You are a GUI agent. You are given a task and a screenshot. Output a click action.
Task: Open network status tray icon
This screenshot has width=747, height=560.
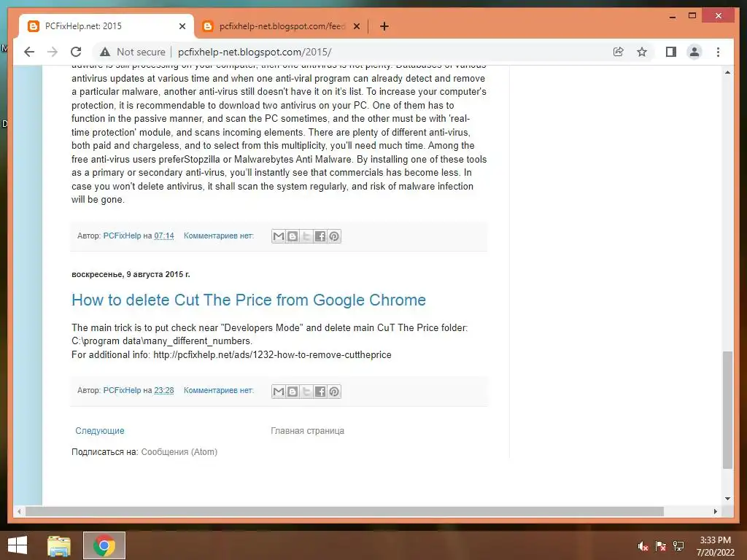[x=678, y=546]
